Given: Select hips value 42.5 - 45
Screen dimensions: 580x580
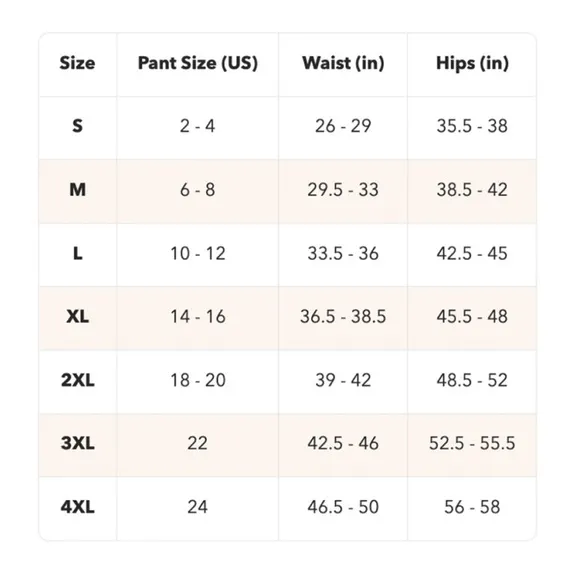Looking at the screenshot, I should coord(472,254).
